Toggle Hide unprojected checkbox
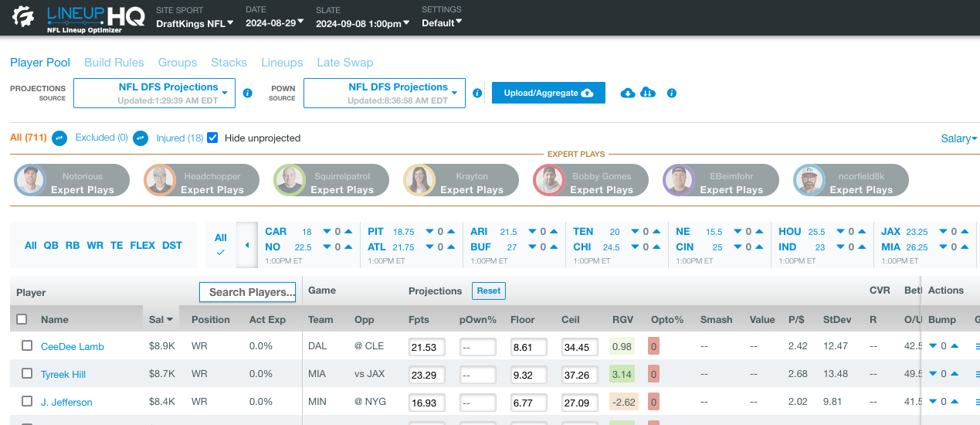980x425 pixels. 212,138
